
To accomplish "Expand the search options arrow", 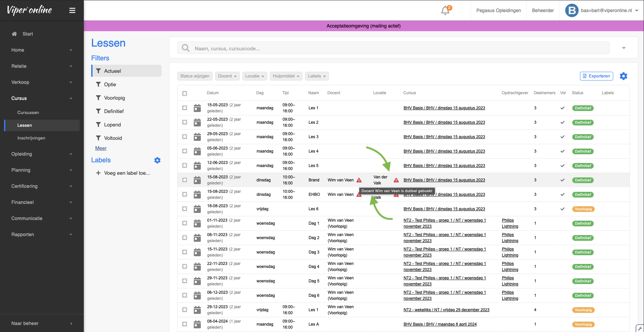I will coord(624,48).
